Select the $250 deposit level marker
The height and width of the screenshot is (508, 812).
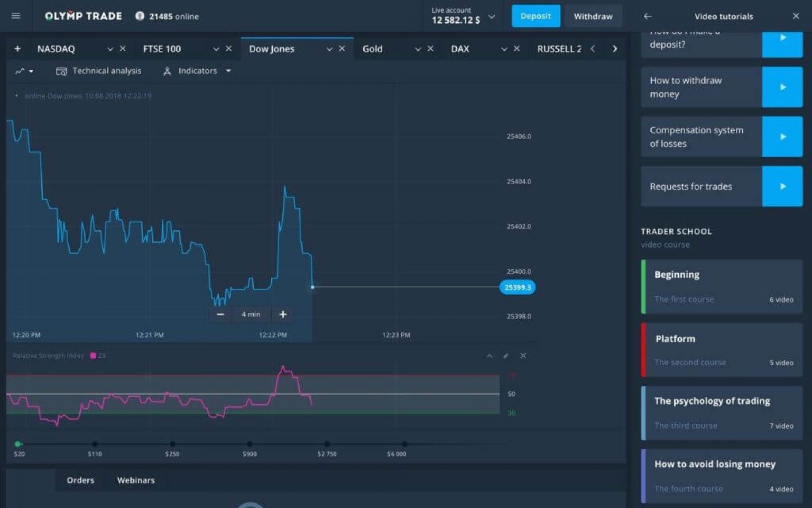click(x=172, y=444)
